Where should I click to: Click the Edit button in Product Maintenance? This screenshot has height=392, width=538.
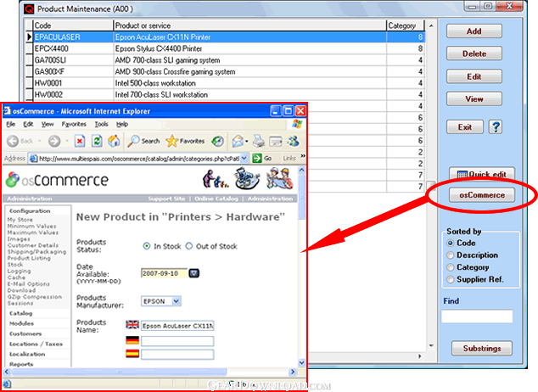pyautogui.click(x=474, y=76)
